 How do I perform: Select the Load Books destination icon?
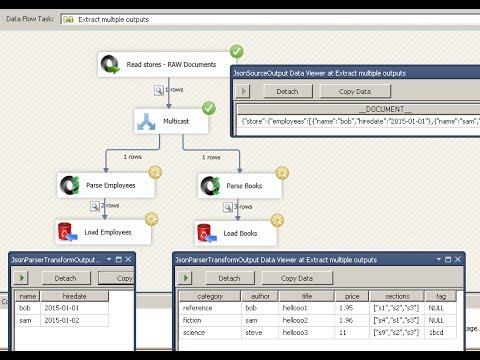tap(207, 233)
